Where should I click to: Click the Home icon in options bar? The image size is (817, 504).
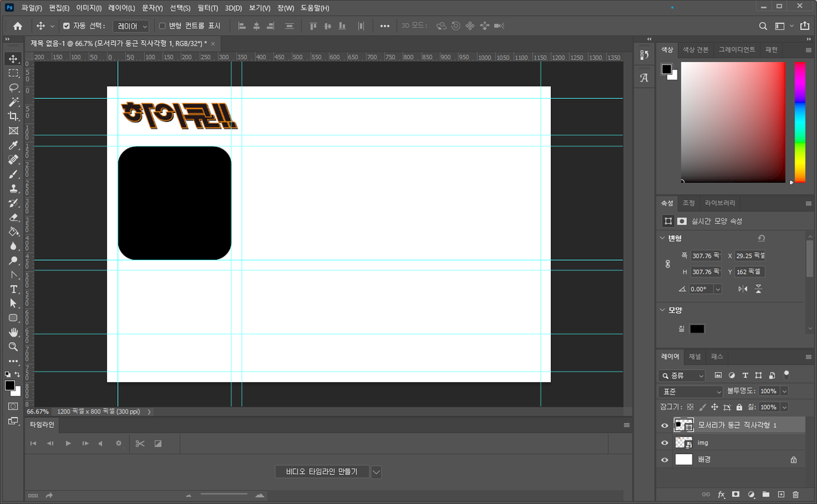coord(18,26)
